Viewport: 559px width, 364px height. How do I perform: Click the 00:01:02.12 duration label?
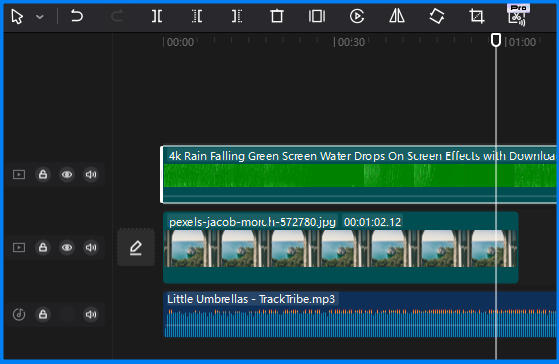[x=373, y=222]
